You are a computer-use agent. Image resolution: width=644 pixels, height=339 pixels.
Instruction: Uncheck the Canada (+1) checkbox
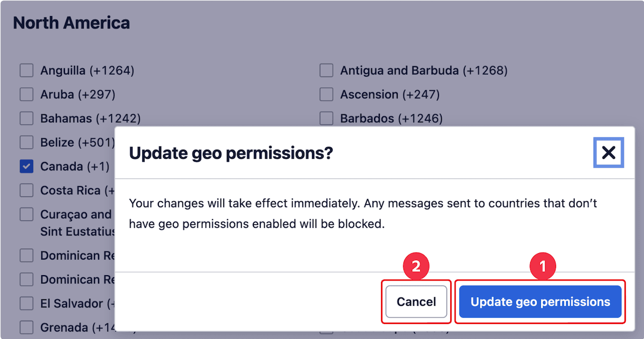pyautogui.click(x=26, y=166)
